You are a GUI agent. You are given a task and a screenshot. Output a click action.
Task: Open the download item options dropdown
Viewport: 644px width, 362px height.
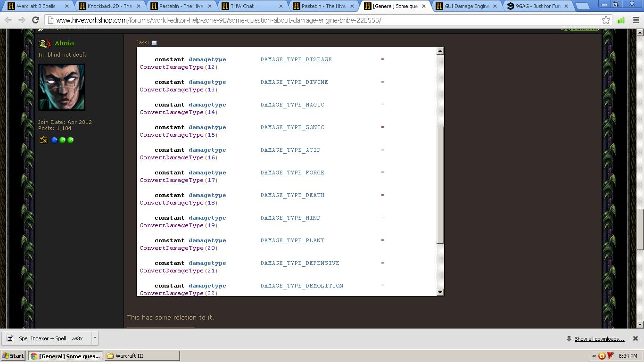[94, 338]
